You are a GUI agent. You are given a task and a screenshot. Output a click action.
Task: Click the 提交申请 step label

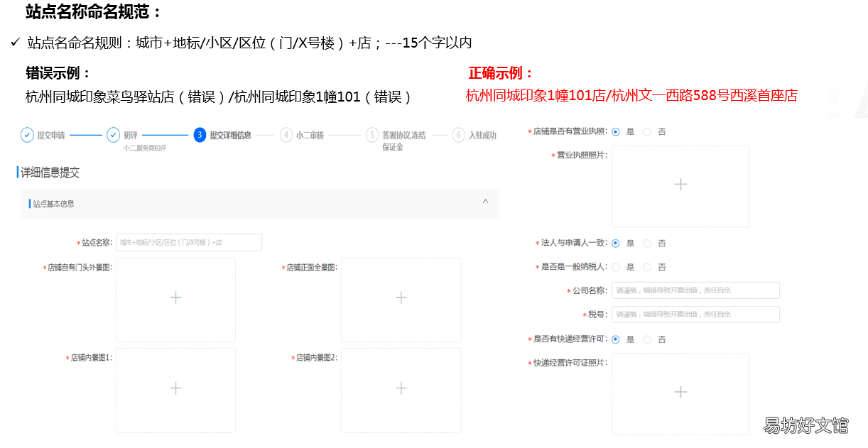51,135
